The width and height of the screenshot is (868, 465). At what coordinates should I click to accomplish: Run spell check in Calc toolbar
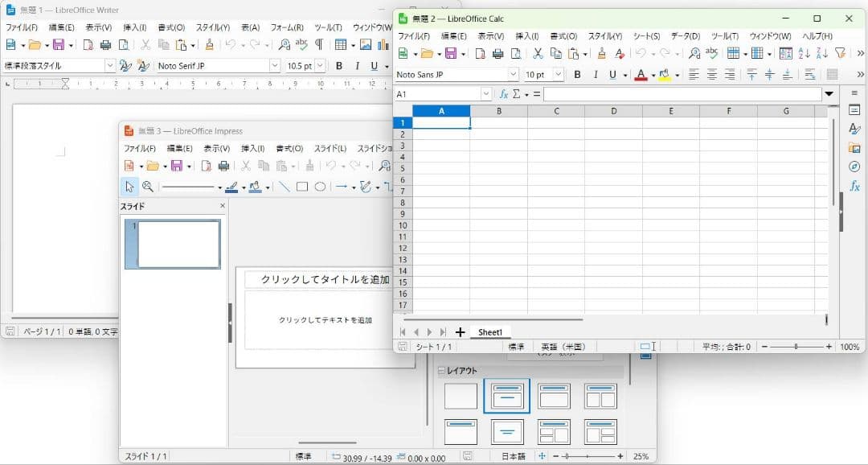[713, 52]
